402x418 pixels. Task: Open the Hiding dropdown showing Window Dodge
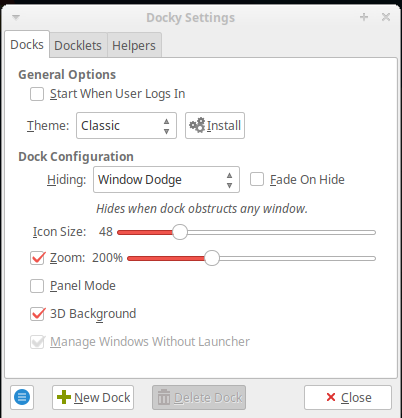[166, 180]
